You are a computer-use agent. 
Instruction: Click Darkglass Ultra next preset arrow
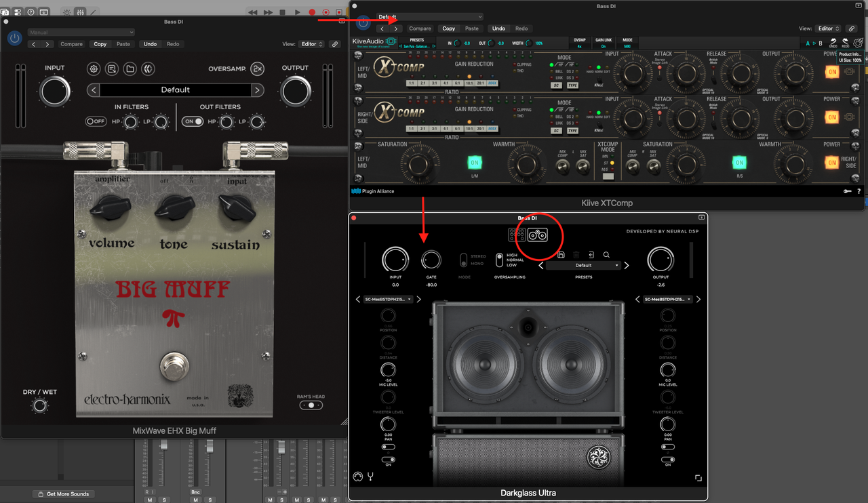pyautogui.click(x=627, y=266)
